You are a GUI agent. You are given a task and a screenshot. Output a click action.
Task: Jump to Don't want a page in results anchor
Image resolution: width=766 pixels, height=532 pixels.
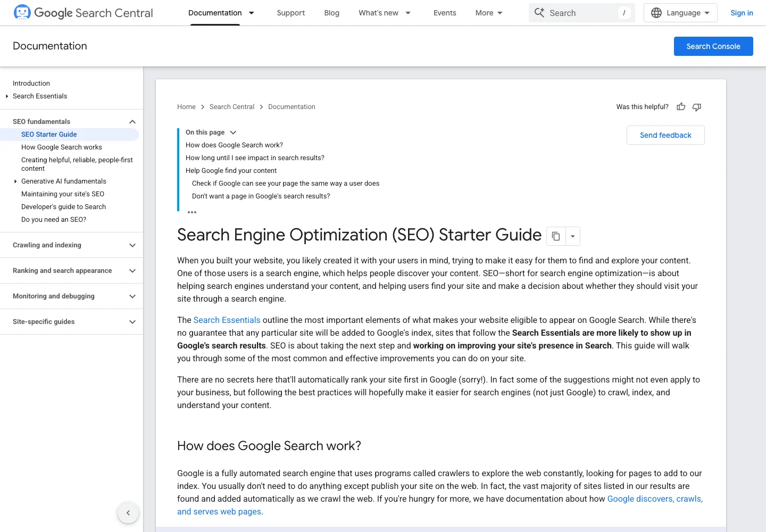click(x=261, y=196)
